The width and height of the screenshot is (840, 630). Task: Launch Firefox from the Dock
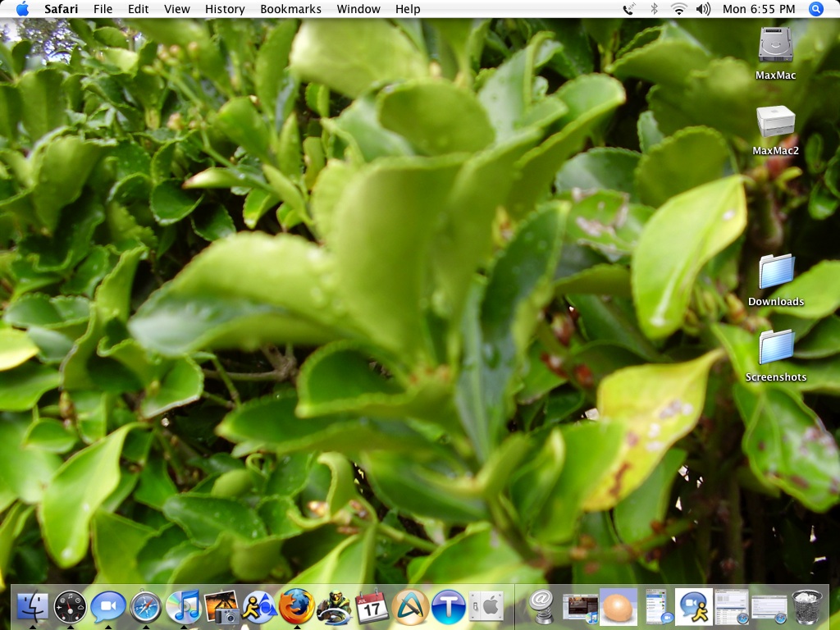click(297, 607)
